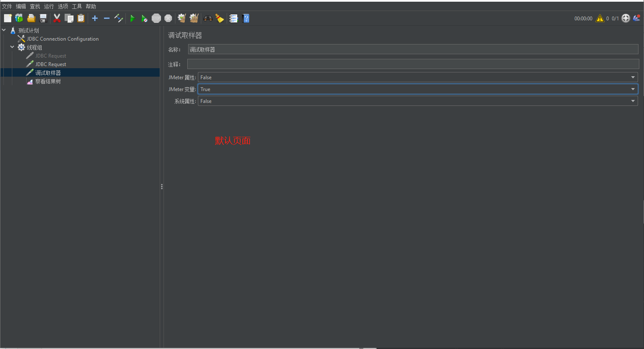Click the Stop sign icon
644x349 pixels.
(156, 18)
